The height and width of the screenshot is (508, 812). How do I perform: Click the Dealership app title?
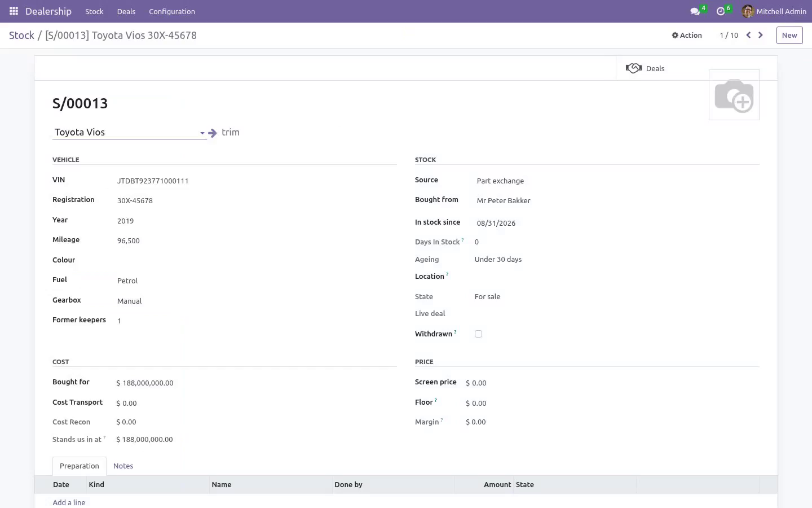coord(48,11)
